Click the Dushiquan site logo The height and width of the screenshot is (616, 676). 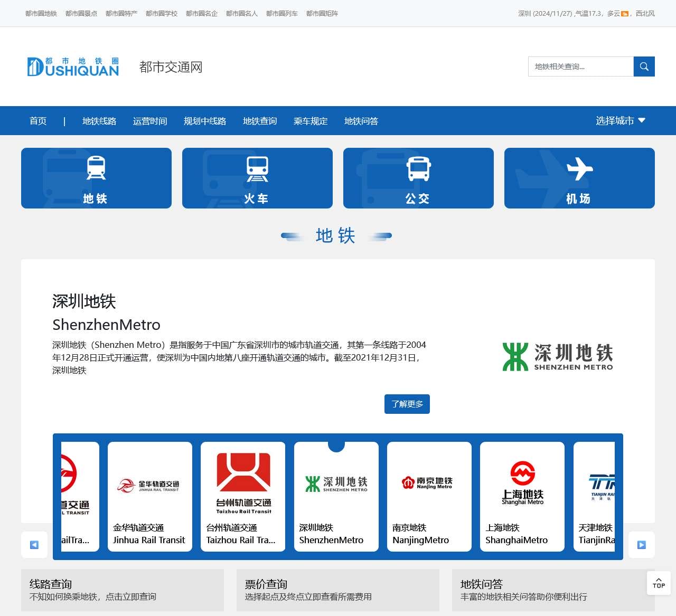coord(73,67)
